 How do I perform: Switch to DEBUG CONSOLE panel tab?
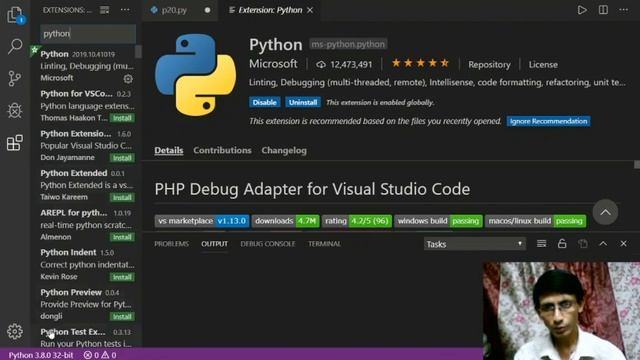tap(268, 244)
